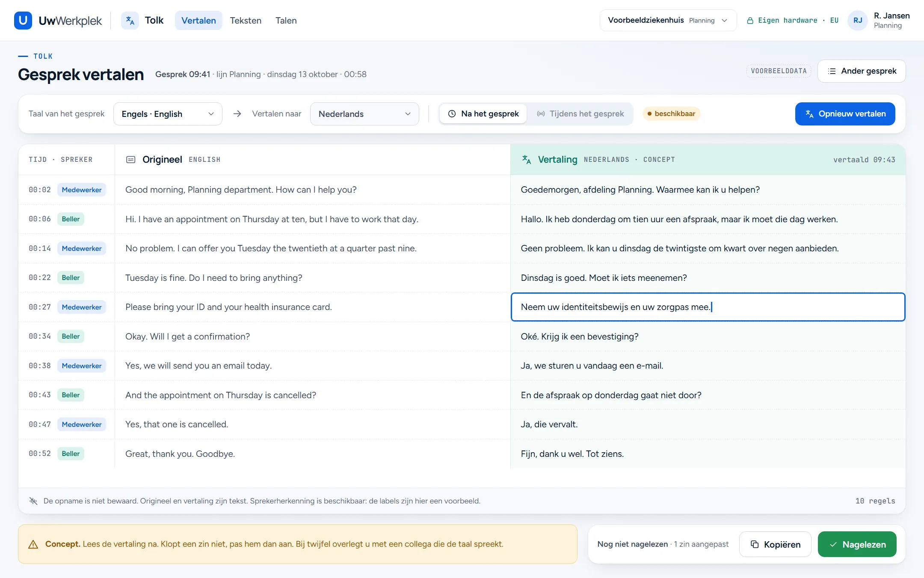Click 'Nog niet nagelezen' status text
The height and width of the screenshot is (578, 924).
[632, 544]
